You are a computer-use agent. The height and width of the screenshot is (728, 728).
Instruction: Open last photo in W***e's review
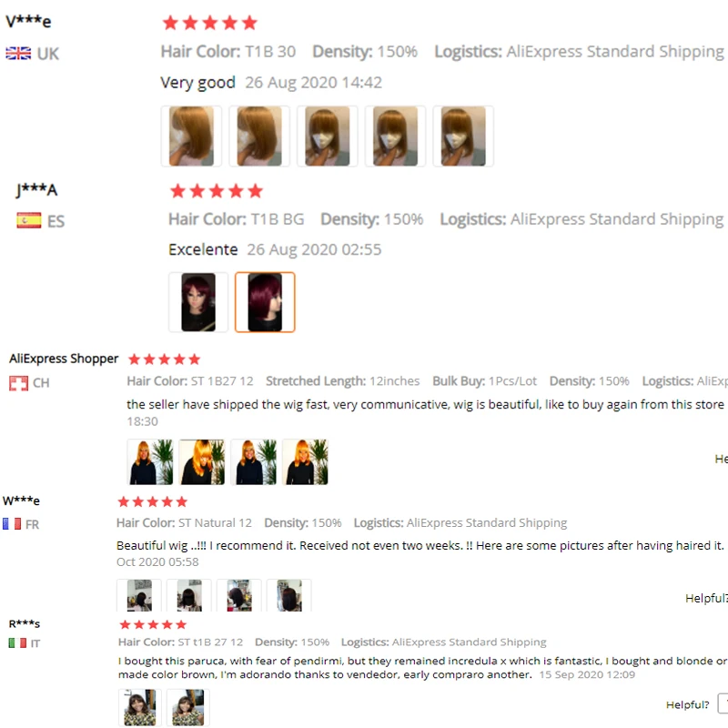point(289,595)
